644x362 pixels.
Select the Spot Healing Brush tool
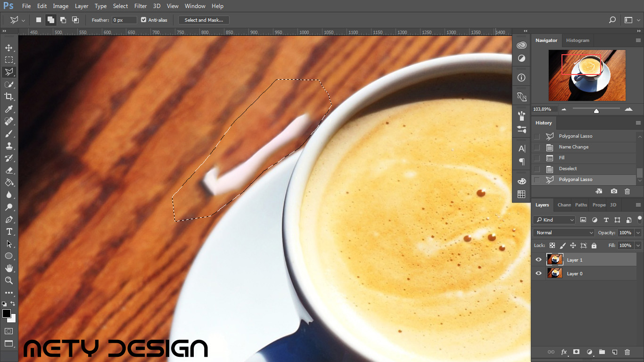(9, 121)
